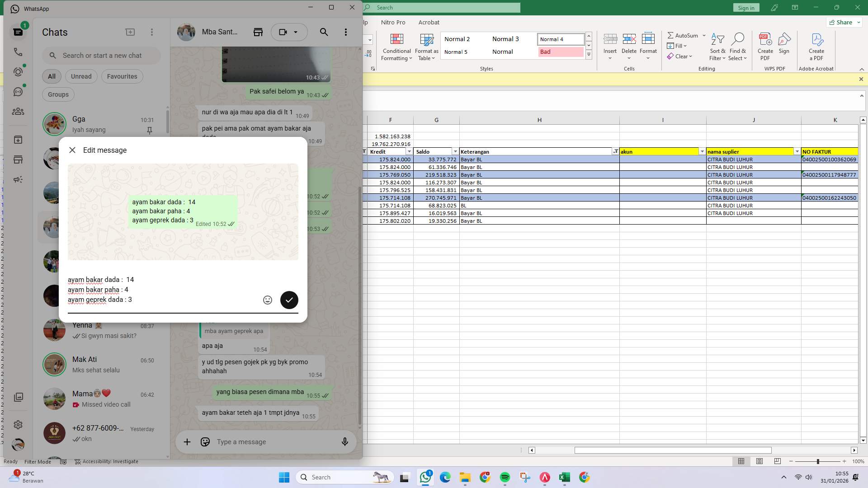Open WhatsApp Settings via gear icon

[x=18, y=425]
